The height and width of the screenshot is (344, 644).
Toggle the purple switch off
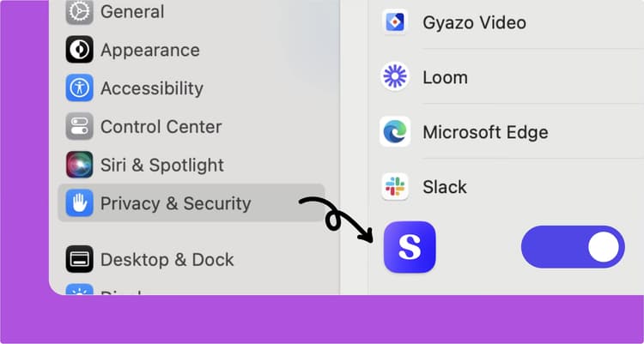click(573, 247)
